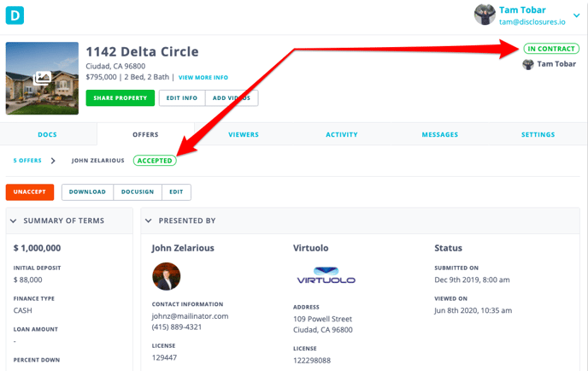Switch to the Docs tab
588x371 pixels.
(48, 134)
